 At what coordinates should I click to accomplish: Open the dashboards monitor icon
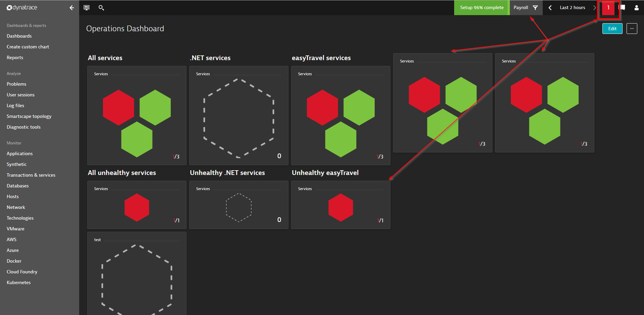click(87, 7)
